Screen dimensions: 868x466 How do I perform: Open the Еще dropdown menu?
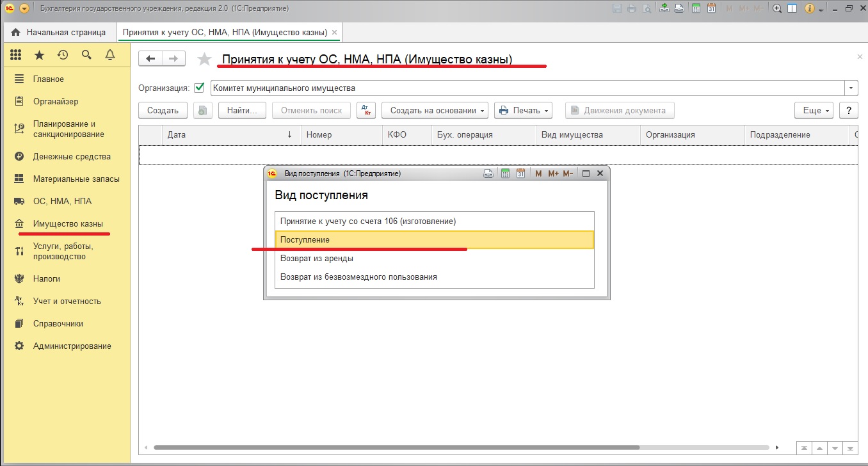[x=814, y=110]
